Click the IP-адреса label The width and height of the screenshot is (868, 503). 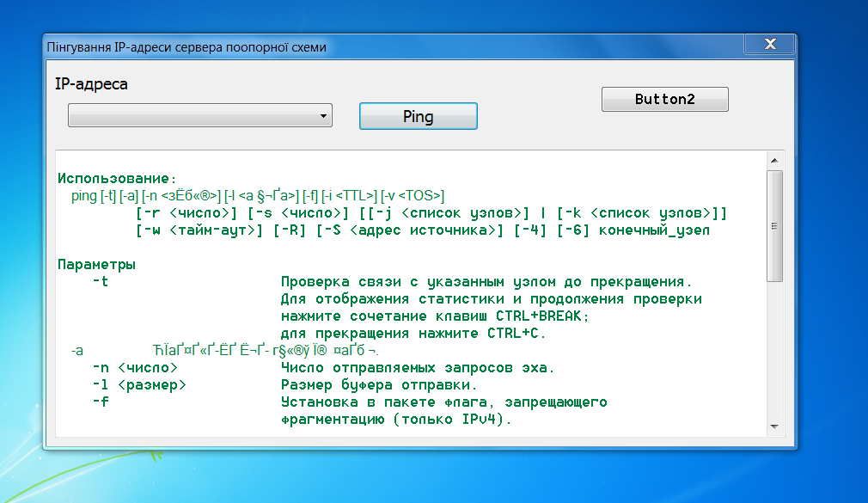[91, 84]
